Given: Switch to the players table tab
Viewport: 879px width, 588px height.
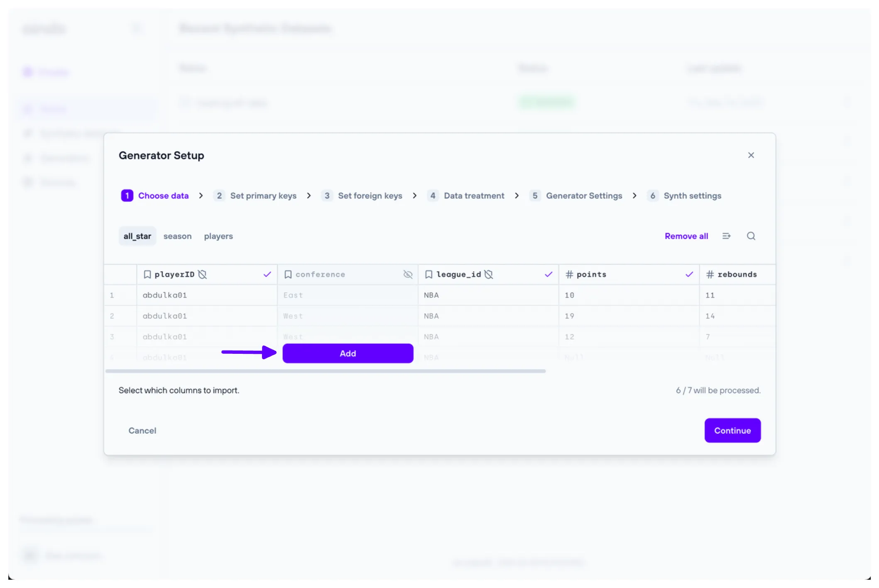Looking at the screenshot, I should pyautogui.click(x=218, y=236).
